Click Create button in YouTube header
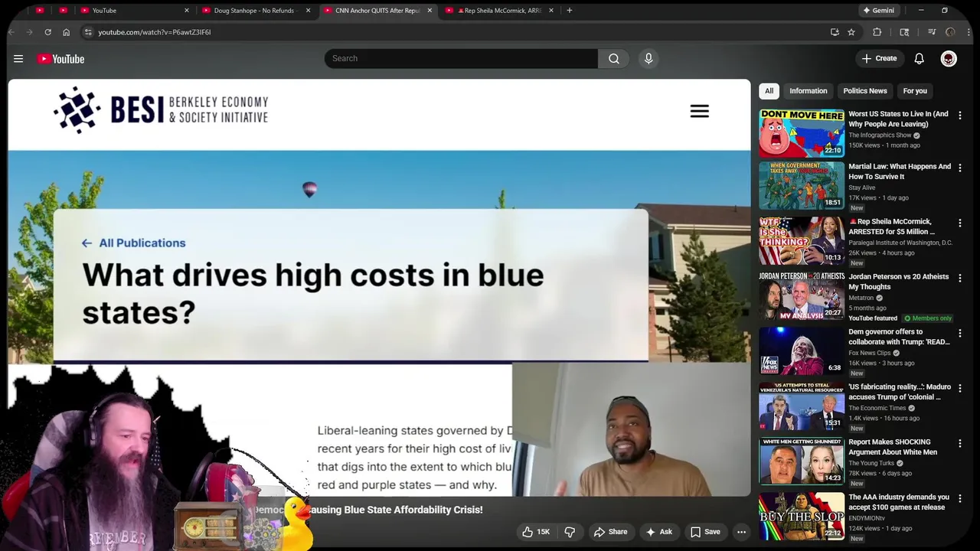This screenshot has height=551, width=980. point(879,59)
